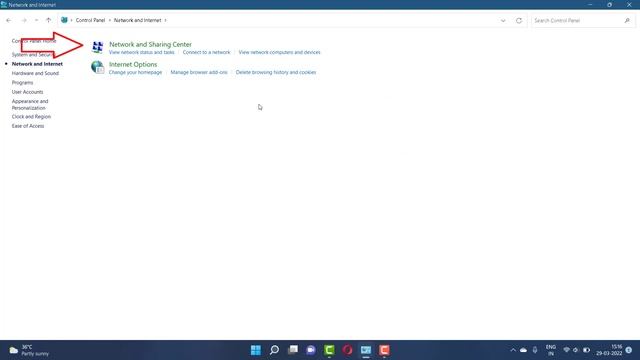Open taskbar Search
The height and width of the screenshot is (360, 640).
pyautogui.click(x=274, y=350)
